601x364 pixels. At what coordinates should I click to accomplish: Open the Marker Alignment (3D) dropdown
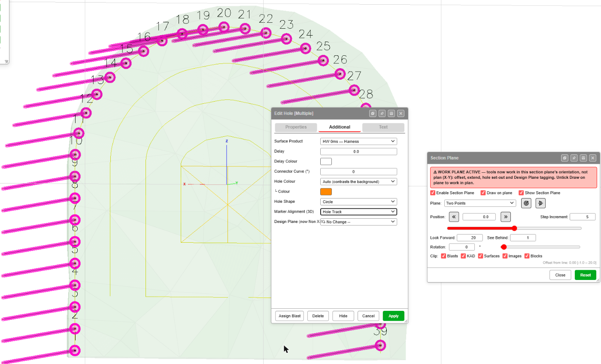(x=358, y=212)
